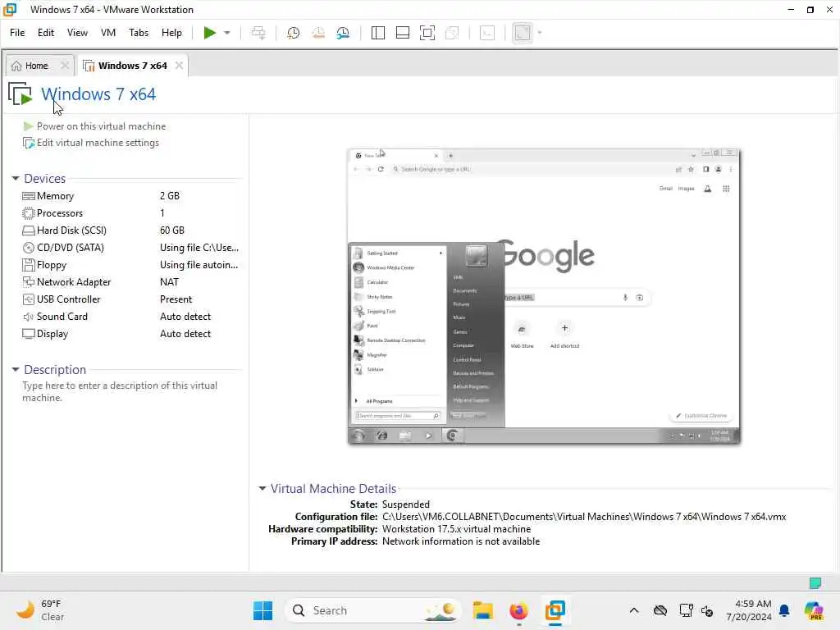
Task: Open the Windows Start button
Action: pos(262,610)
